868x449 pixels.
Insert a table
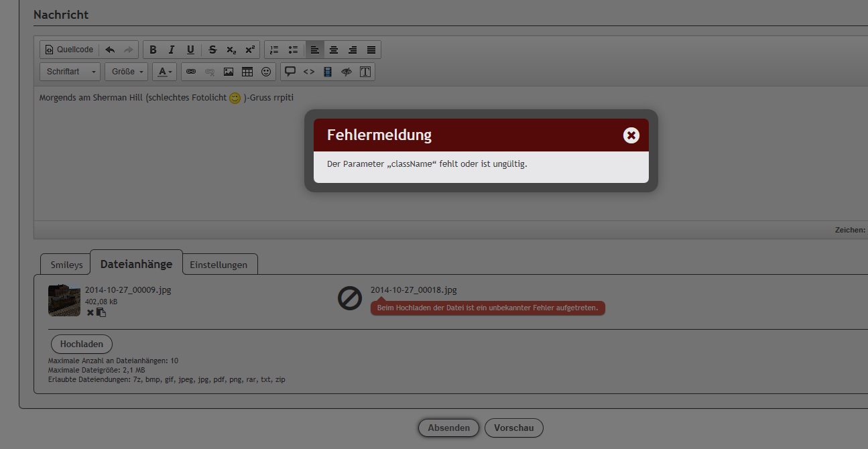tap(247, 72)
